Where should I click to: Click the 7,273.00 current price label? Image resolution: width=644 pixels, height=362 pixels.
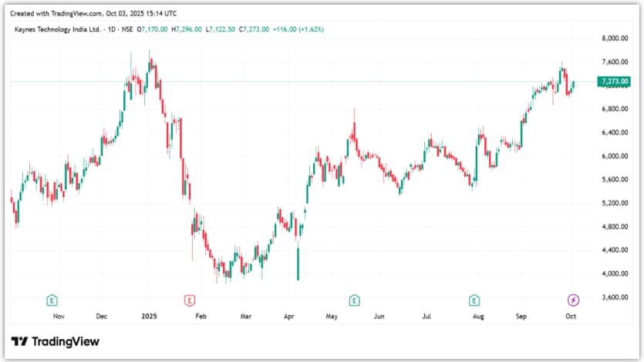point(614,81)
